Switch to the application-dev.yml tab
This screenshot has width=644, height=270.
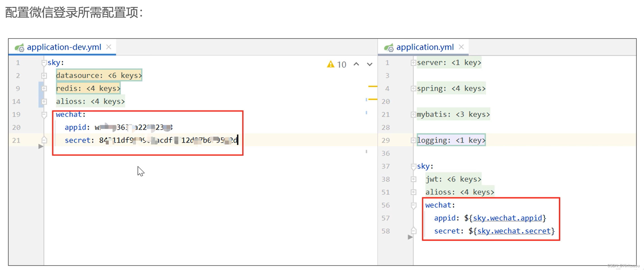click(x=62, y=47)
